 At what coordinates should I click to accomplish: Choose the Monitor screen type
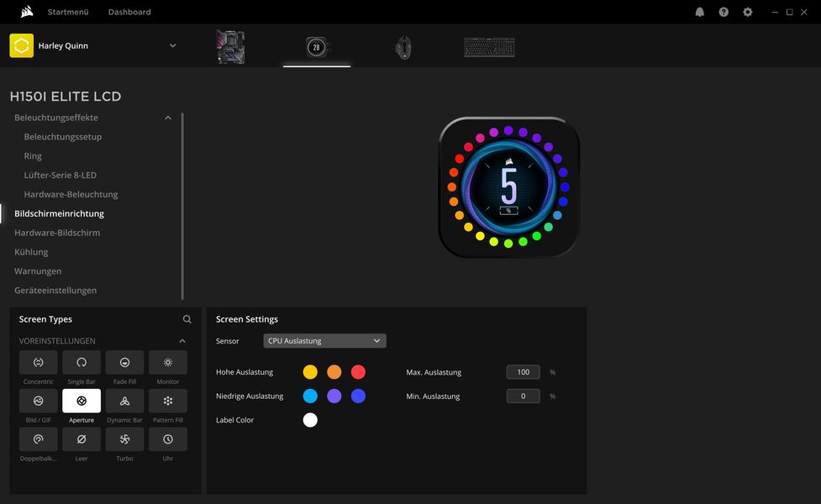pos(168,362)
